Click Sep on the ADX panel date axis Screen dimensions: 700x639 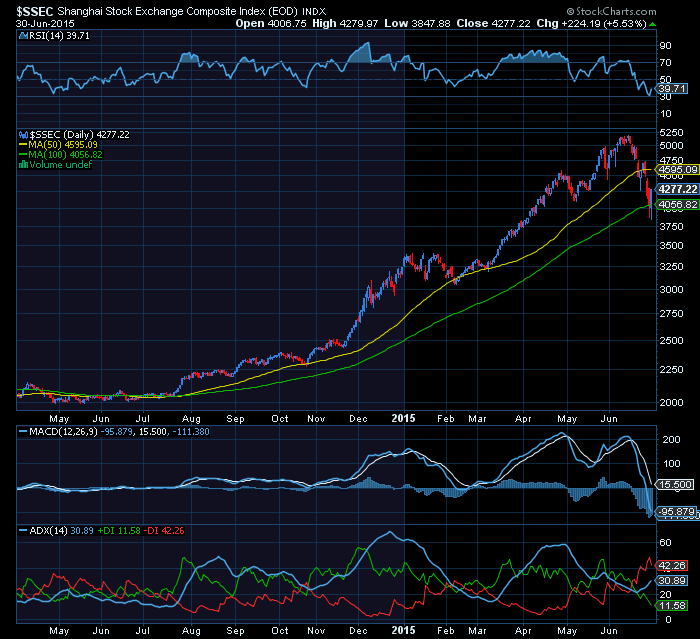[235, 631]
